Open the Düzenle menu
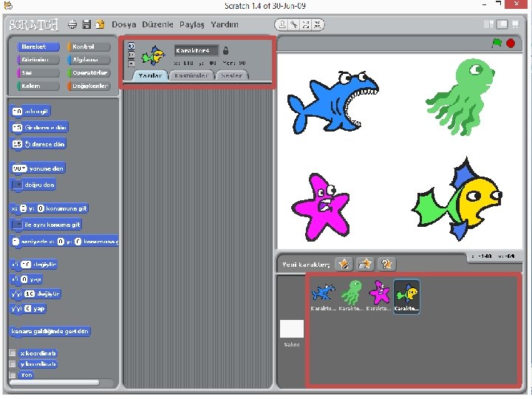Viewport: 532px width, 399px height. pos(157,25)
